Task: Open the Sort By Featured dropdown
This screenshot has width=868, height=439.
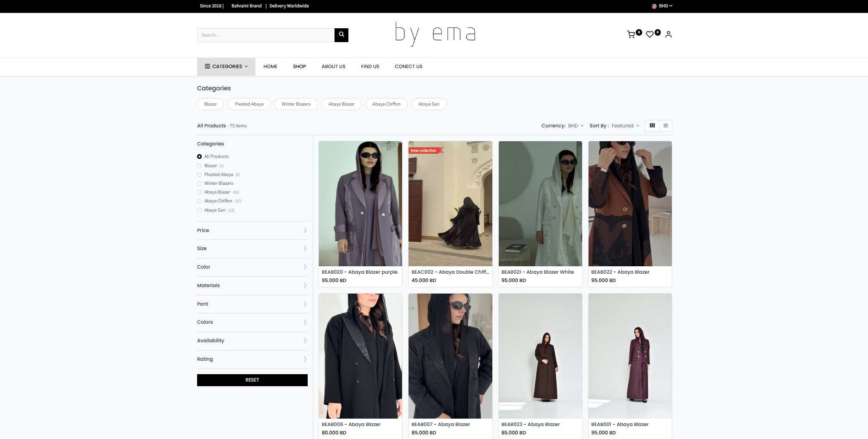Action: 625,126
